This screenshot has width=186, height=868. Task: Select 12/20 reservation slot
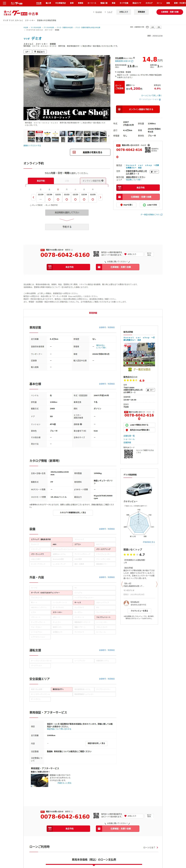point(49,197)
